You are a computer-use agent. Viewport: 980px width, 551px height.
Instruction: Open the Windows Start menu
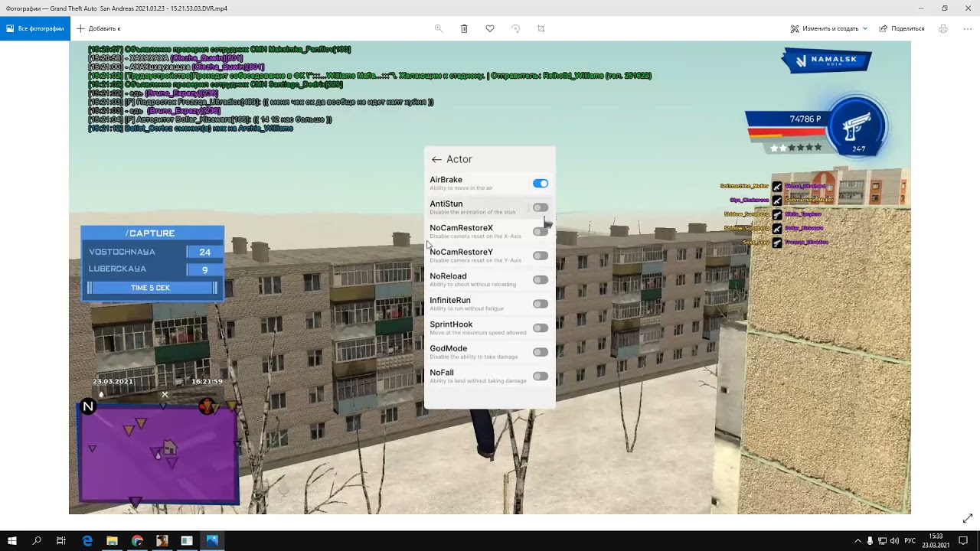12,540
